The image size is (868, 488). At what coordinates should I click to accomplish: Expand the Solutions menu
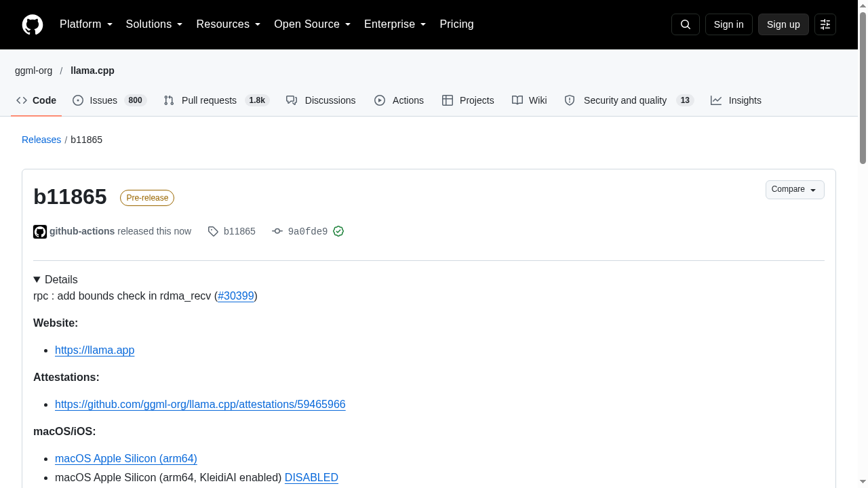(x=155, y=24)
